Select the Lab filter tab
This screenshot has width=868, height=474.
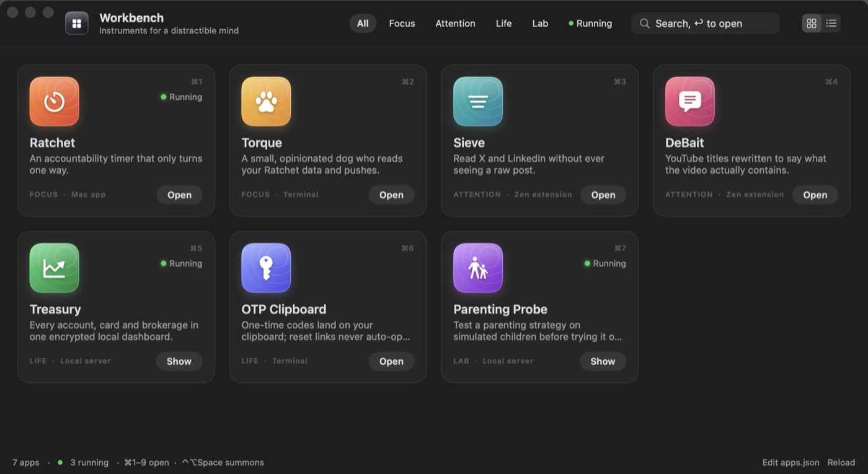[540, 24]
